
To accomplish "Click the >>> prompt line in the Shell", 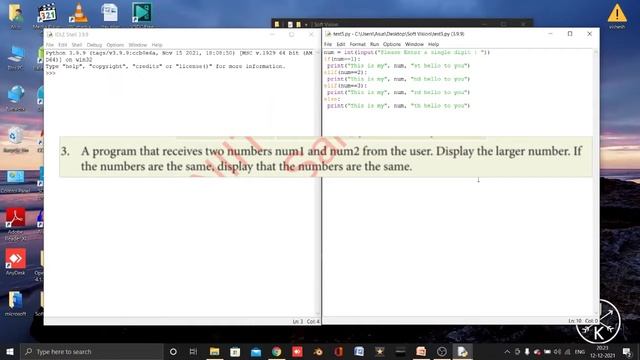I will tap(51, 73).
